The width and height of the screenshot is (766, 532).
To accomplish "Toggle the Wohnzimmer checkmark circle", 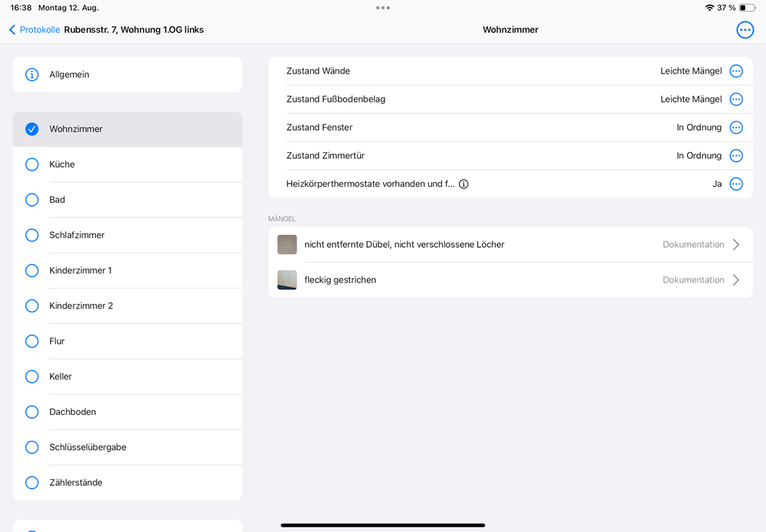I will (32, 129).
